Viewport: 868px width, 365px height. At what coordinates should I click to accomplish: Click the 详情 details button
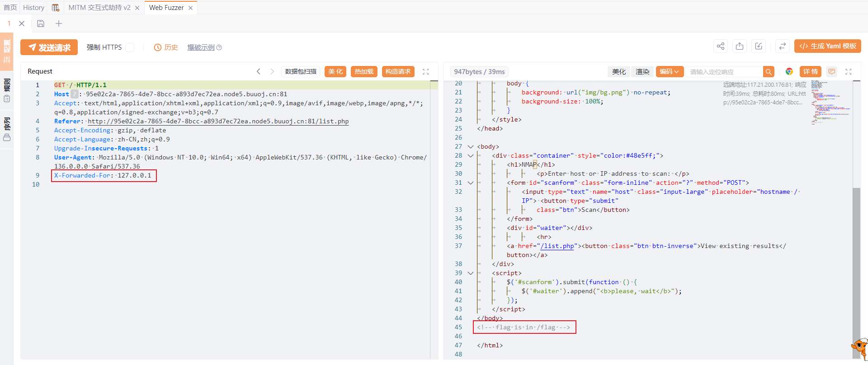(811, 71)
